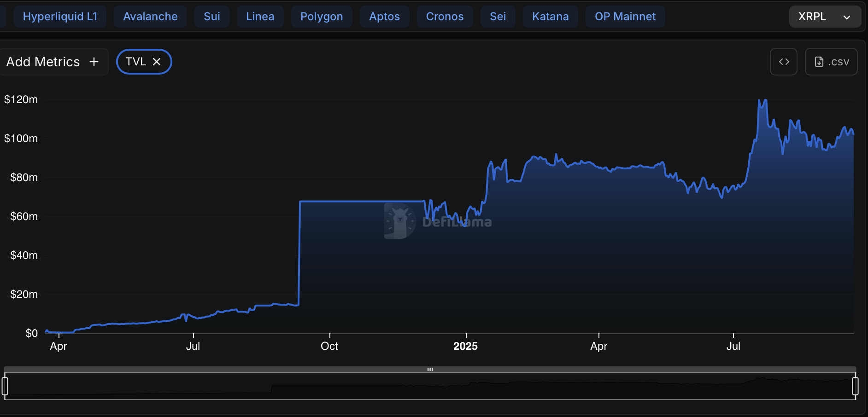Click the TVL metric chip
The width and height of the screenshot is (868, 417).
144,62
